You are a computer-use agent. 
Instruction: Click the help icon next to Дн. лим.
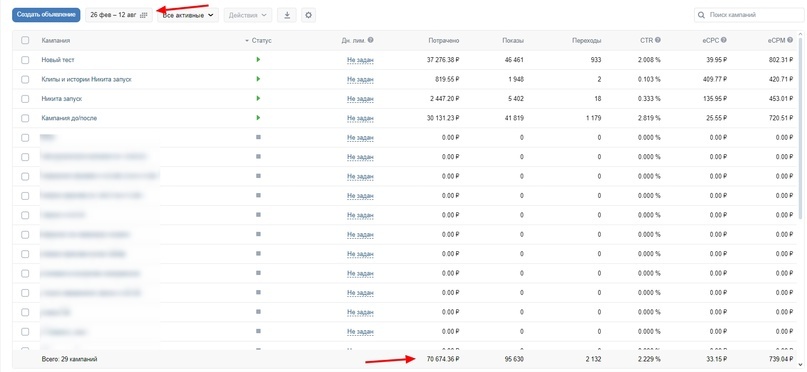(x=371, y=40)
